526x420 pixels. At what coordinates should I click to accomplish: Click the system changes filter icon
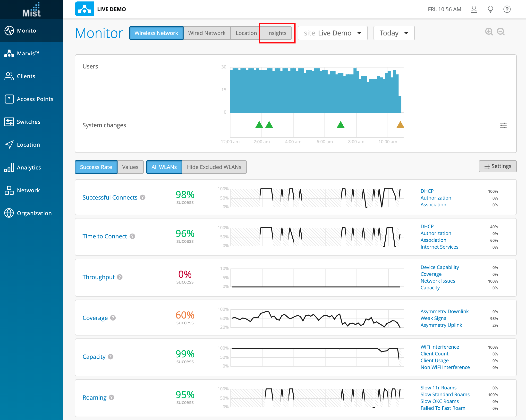pyautogui.click(x=503, y=125)
